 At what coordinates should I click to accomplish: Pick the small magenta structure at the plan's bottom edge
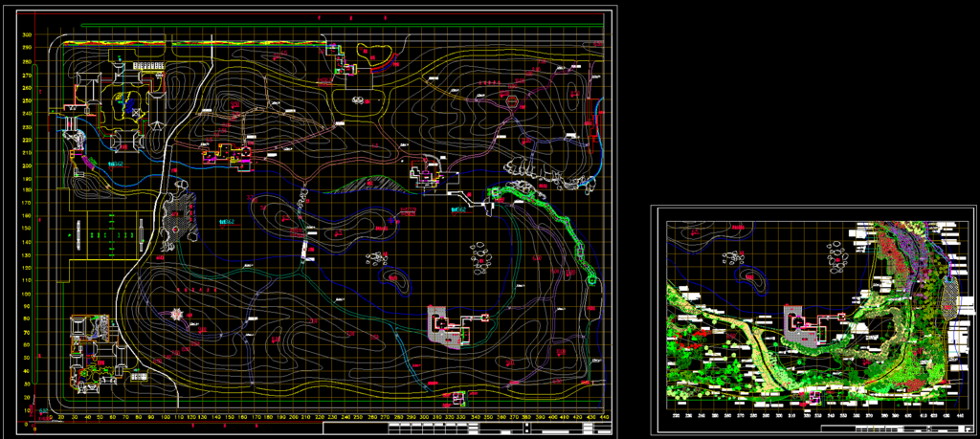coord(457,397)
